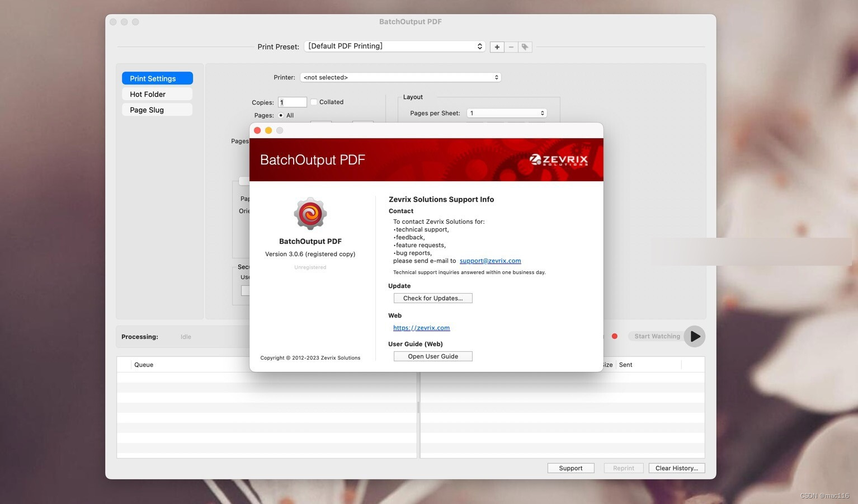Click the Copyright 2012-2023 Zevrix Solutions text
This screenshot has height=504, width=858.
310,358
